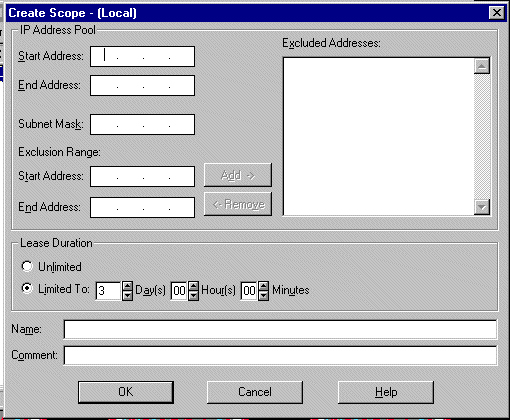Image resolution: width=510 pixels, height=420 pixels.
Task: Increase the Hour(s) spinner value
Action: click(x=193, y=286)
